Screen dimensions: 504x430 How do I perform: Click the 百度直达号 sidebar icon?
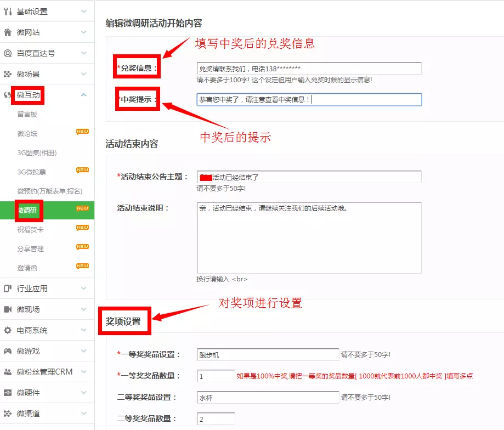pyautogui.click(x=8, y=53)
